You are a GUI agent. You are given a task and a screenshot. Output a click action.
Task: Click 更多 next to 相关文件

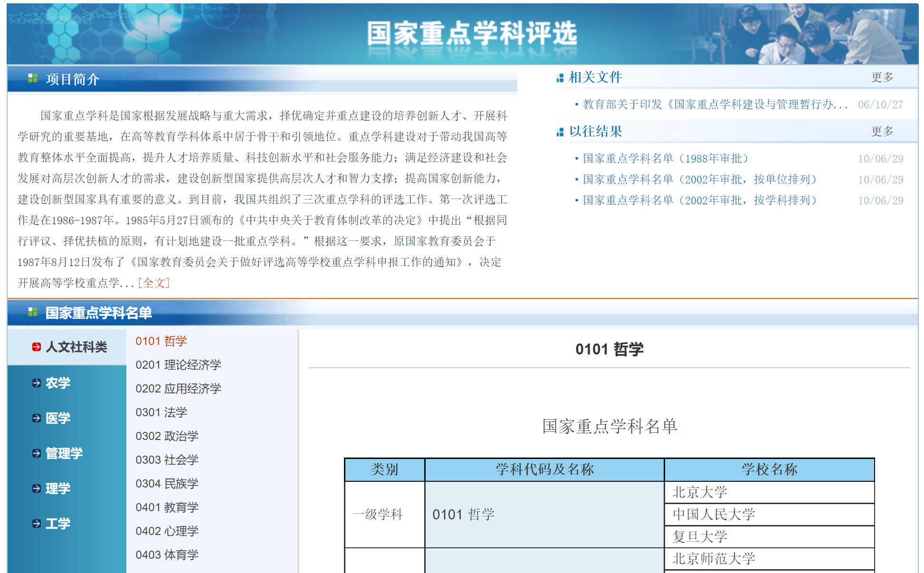[x=882, y=77]
